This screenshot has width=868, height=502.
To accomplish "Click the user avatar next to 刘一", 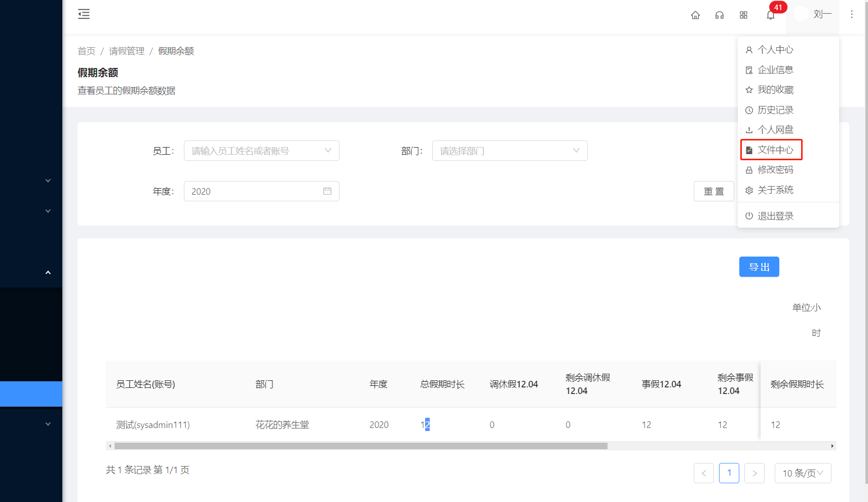I will tap(801, 14).
